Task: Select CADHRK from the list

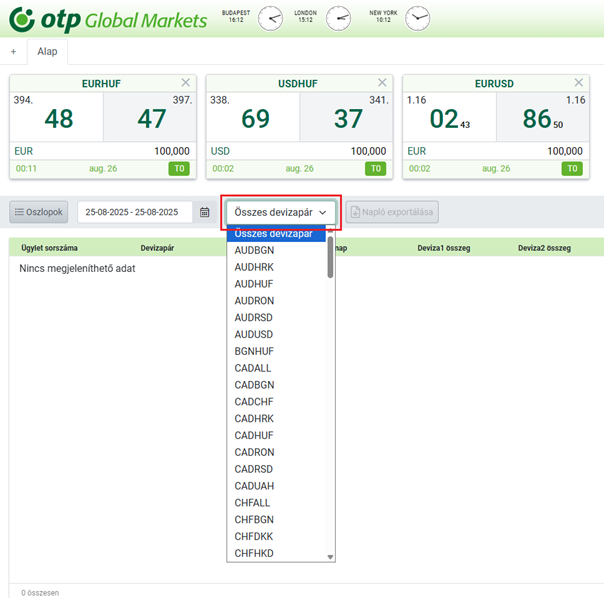Action: (276, 418)
